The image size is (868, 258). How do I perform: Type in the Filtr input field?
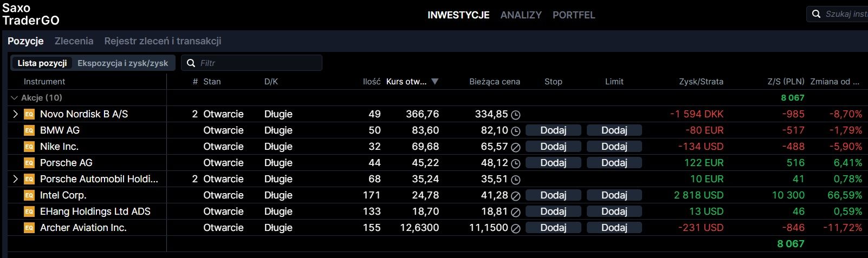click(257, 63)
